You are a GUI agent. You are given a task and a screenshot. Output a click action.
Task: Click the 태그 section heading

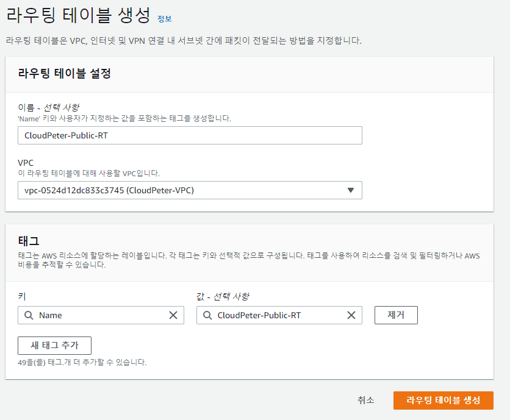28,241
